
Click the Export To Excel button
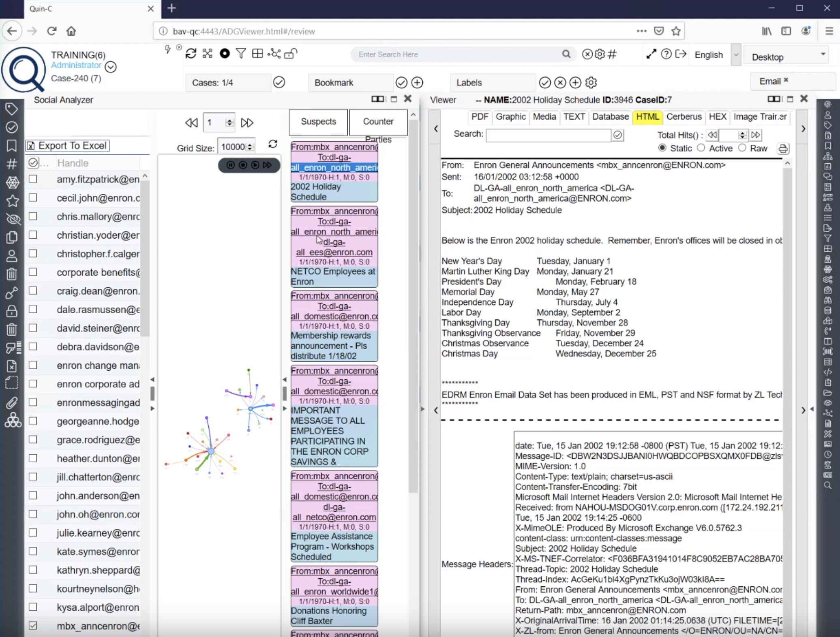point(68,145)
